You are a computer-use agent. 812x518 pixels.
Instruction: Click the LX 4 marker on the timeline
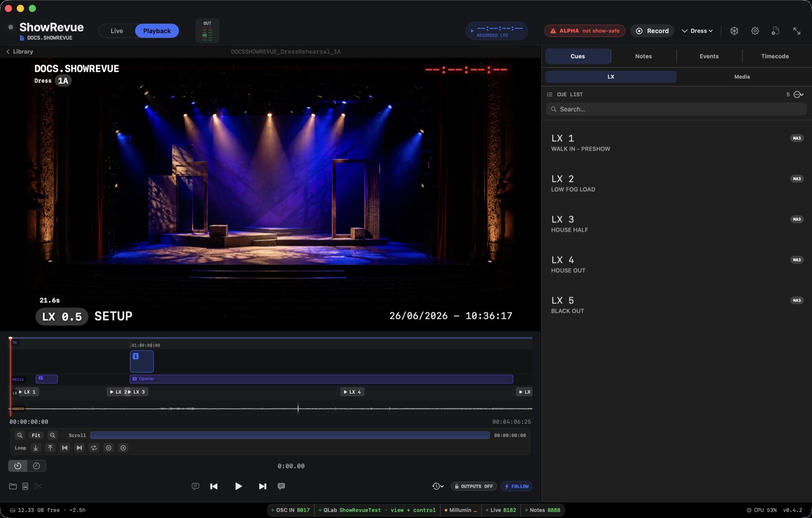tap(352, 392)
